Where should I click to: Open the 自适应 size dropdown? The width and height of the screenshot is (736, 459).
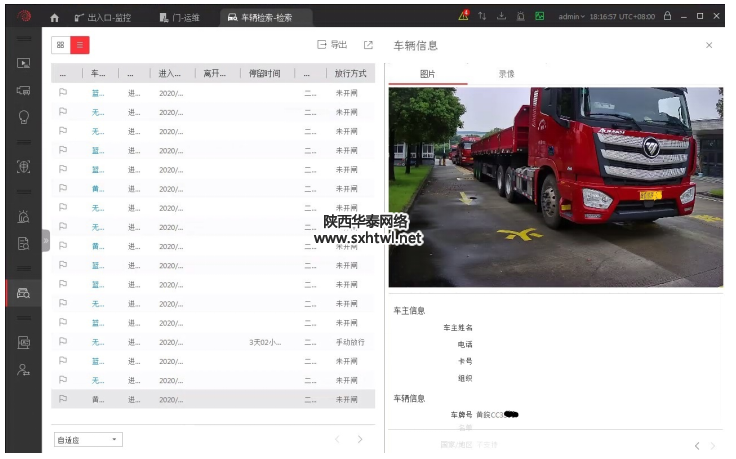[x=88, y=440]
